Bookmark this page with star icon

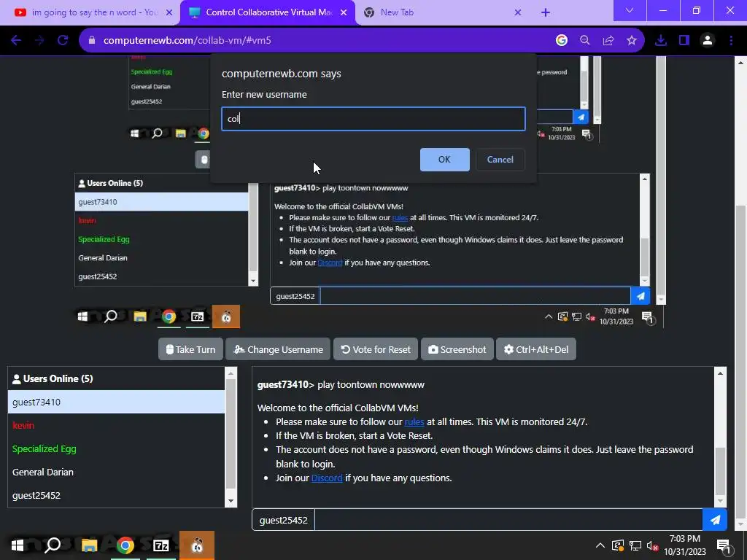coord(632,41)
